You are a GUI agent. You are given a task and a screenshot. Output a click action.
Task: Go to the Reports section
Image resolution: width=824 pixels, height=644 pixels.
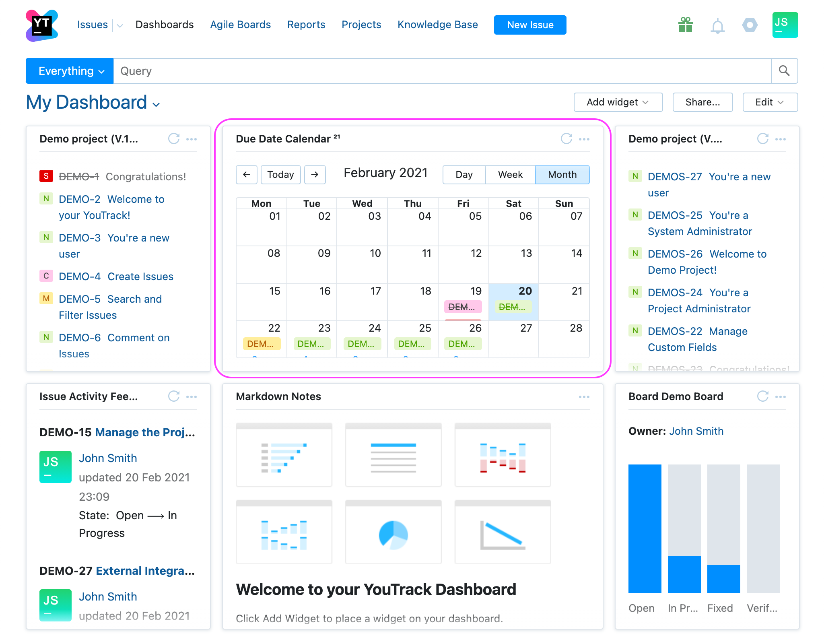(306, 25)
